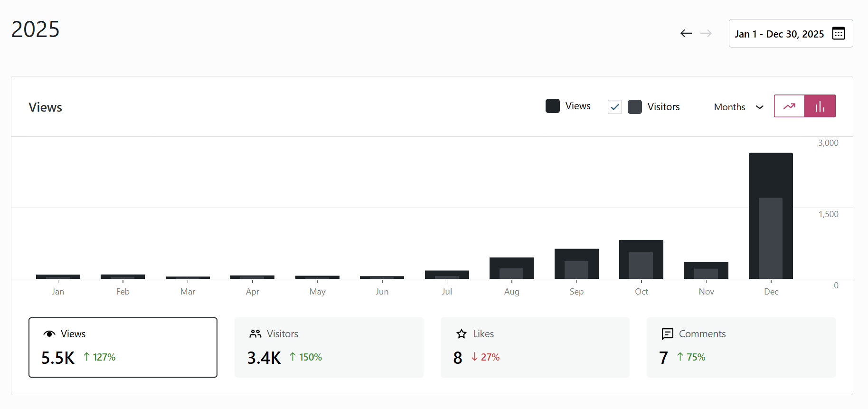Open the Jan 1 - Dec 30, 2025 date range
868x409 pixels.
click(779, 34)
